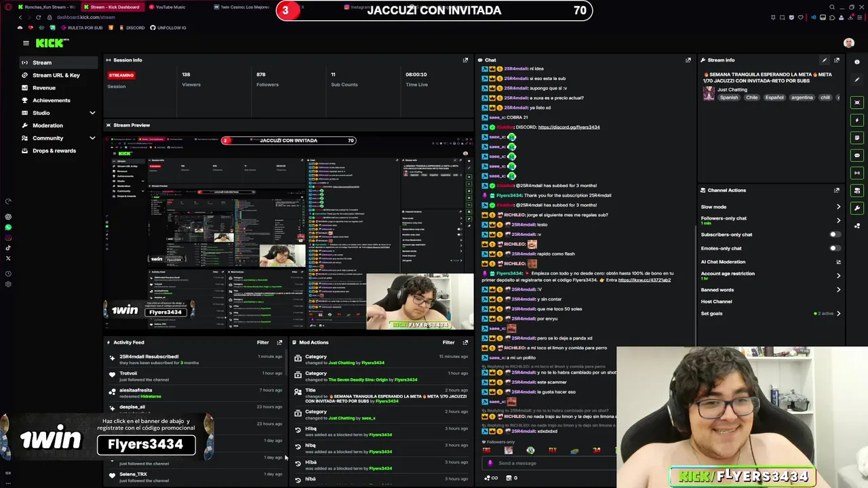
Task: Expand Slow mode options
Action: 838,207
